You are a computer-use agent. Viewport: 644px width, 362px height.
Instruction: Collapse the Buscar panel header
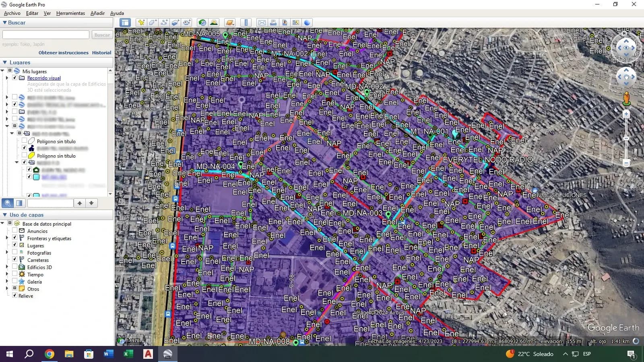click(x=57, y=23)
